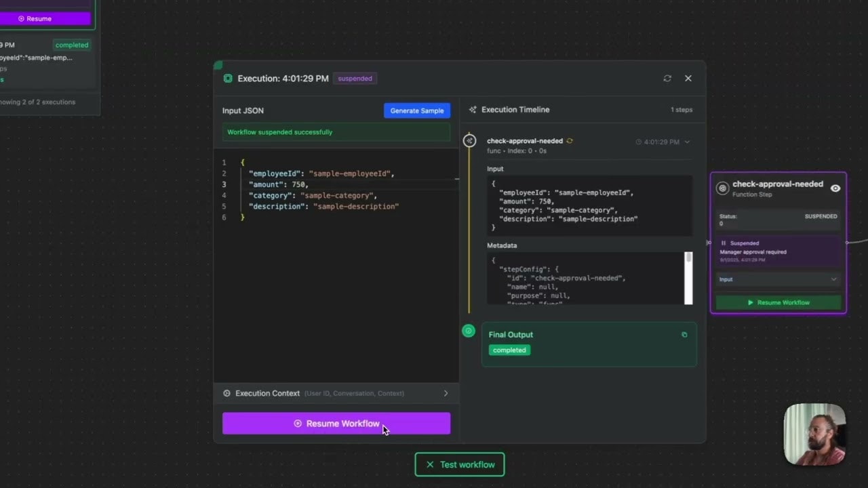Viewport: 868px width, 488px height.
Task: Click Manager approval required text on node
Action: (753, 252)
